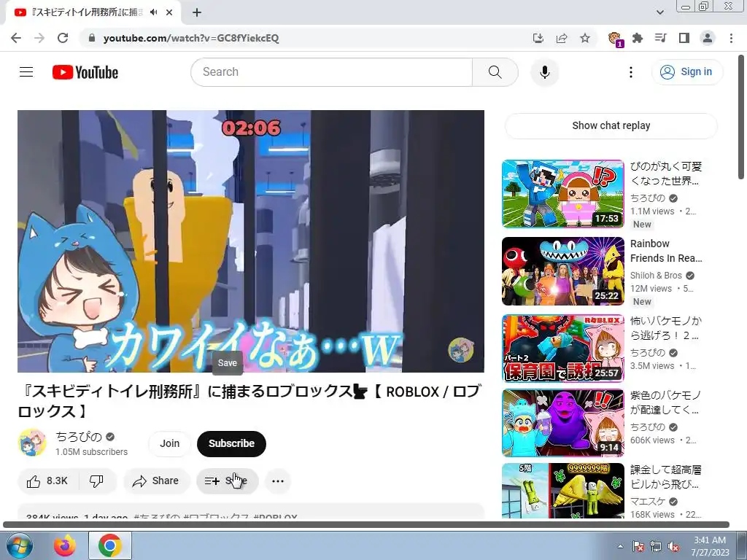This screenshot has width=747, height=560.
Task: Open the ちろぴの channel name link
Action: 79,437
